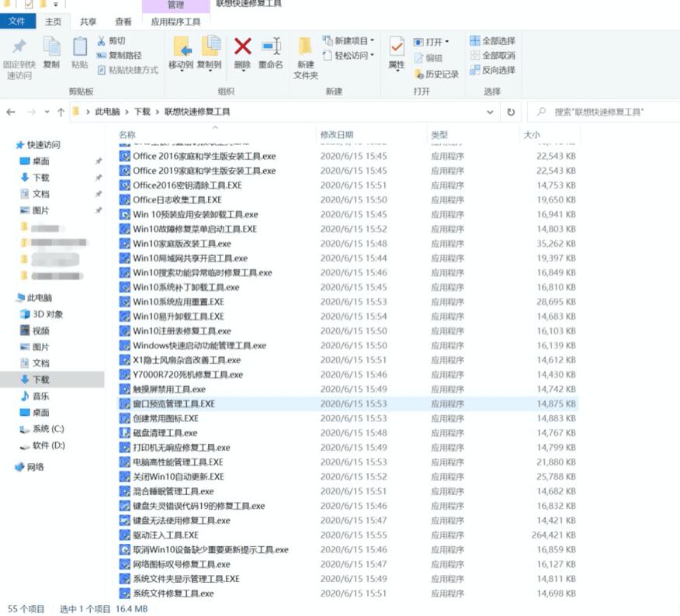Click 下载 in the address breadcrumb
The height and width of the screenshot is (616, 680).
(142, 112)
